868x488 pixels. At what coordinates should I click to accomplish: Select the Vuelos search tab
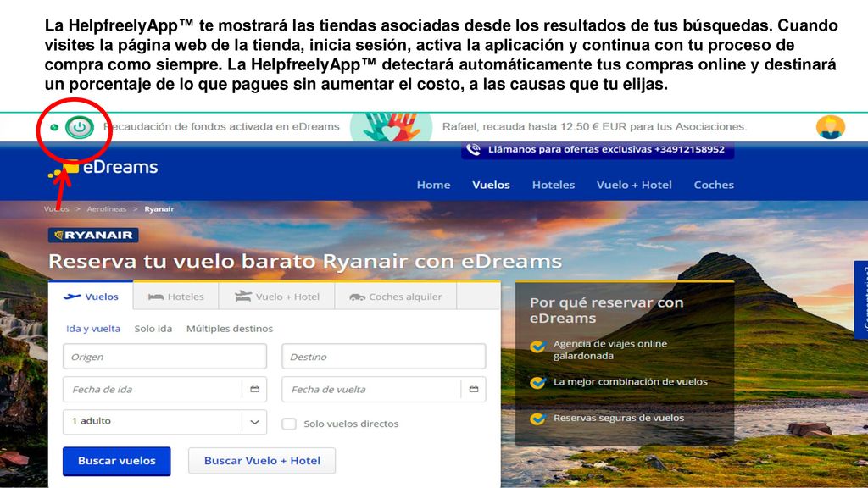coord(91,297)
